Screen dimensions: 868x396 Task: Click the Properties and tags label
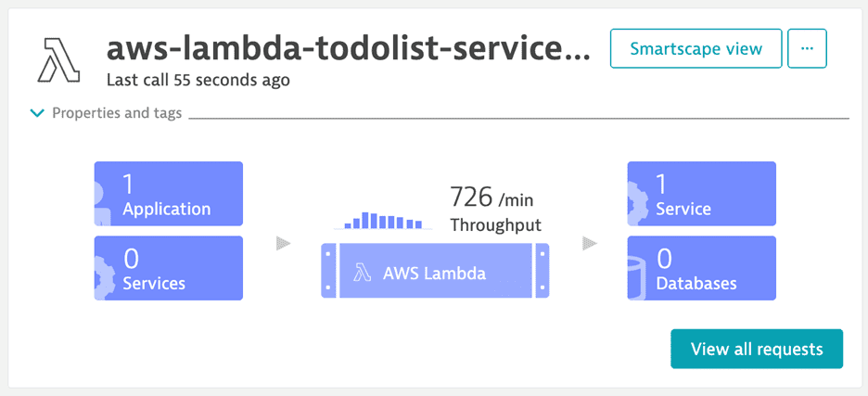pyautogui.click(x=117, y=113)
